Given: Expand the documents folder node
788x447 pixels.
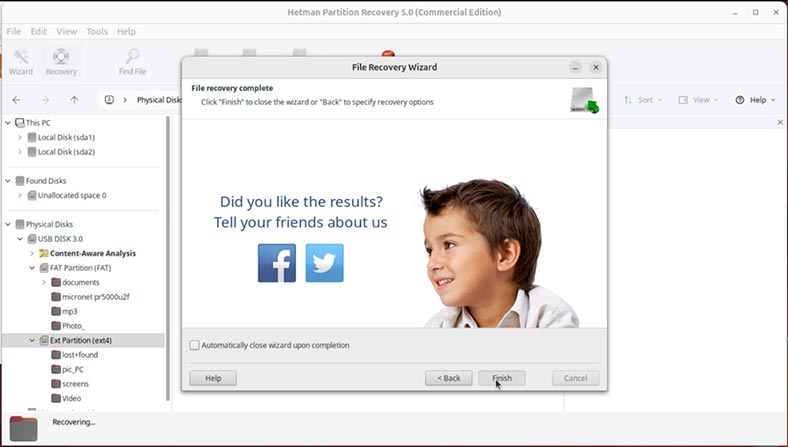Looking at the screenshot, I should [x=44, y=283].
